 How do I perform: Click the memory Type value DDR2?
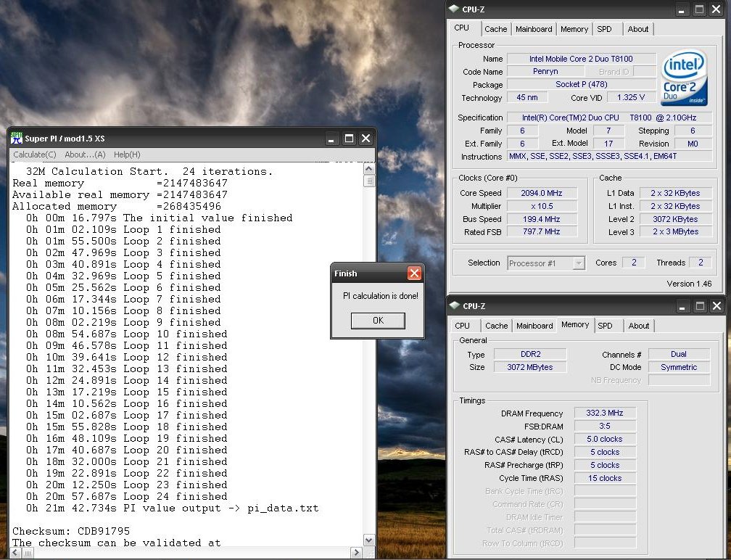[x=530, y=354]
